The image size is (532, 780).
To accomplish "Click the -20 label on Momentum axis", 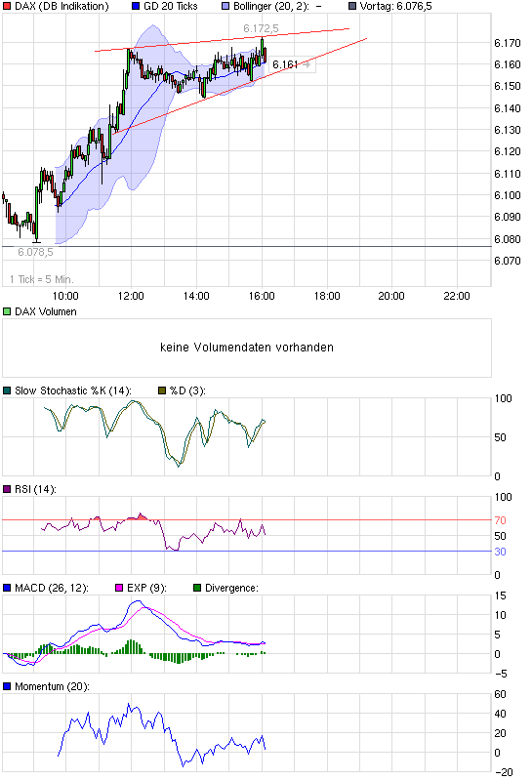I will pyautogui.click(x=502, y=772).
